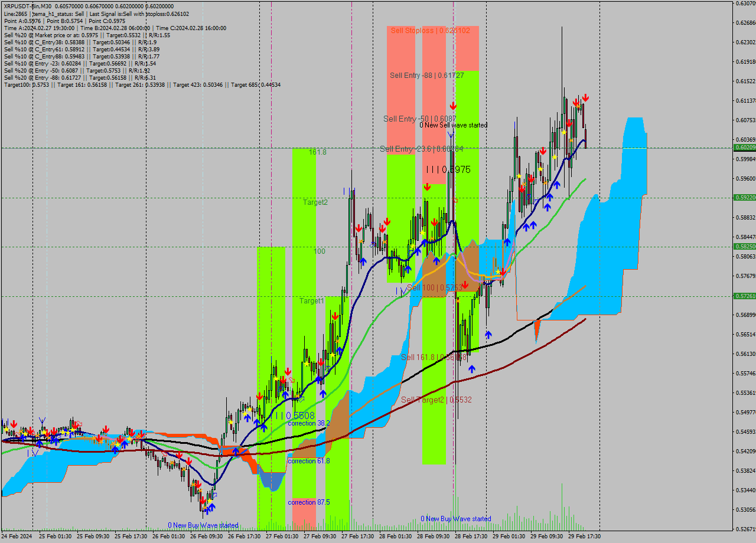Image resolution: width=756 pixels, height=543 pixels.
Task: Click the 'correction 61.8' label
Action: 309,461
